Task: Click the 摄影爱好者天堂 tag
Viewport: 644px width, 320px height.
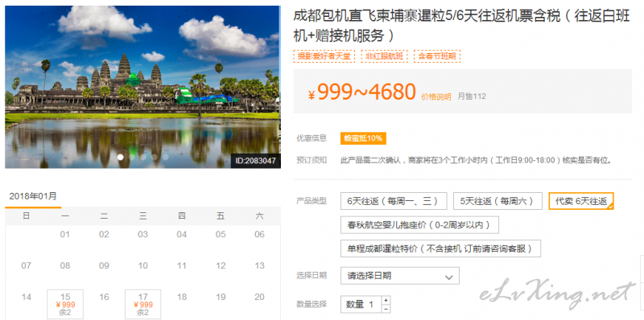Action: 324,56
